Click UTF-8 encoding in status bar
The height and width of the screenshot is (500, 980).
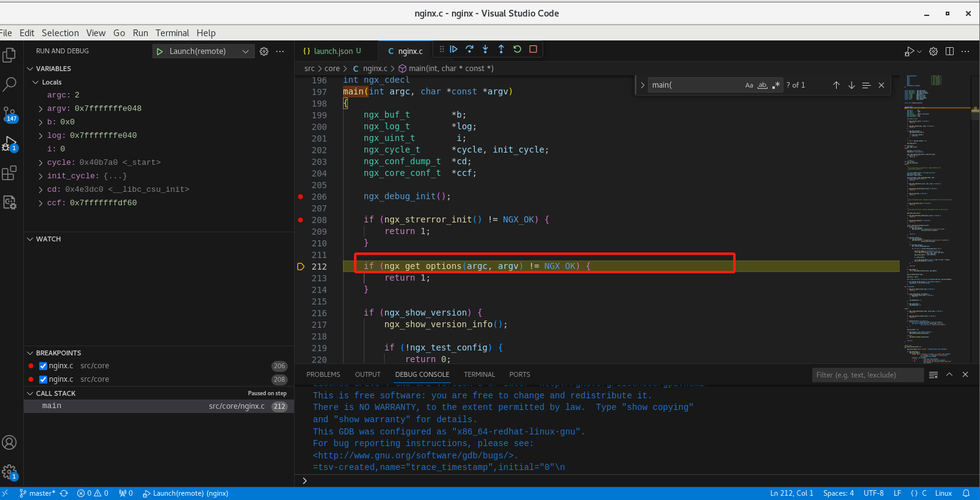pyautogui.click(x=873, y=493)
